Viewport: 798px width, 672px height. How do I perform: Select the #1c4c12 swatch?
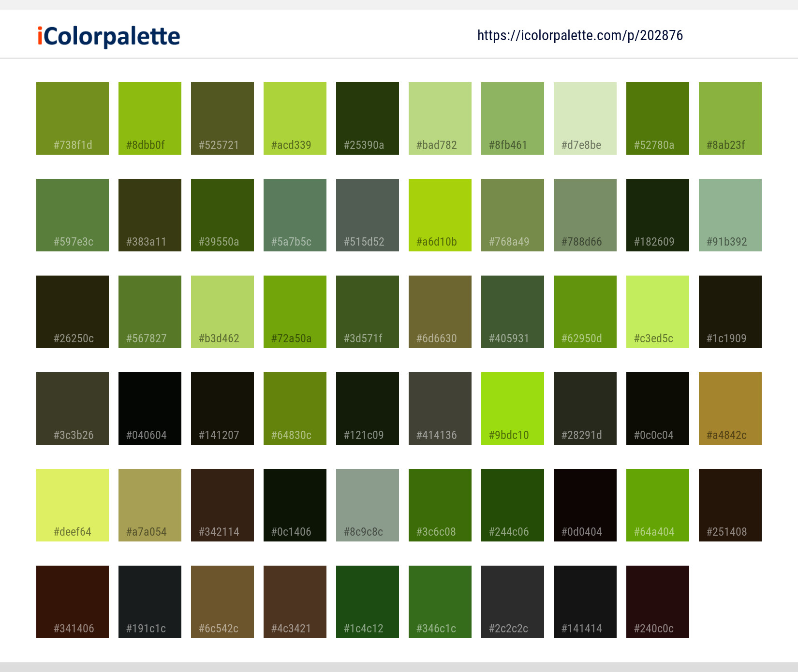368,602
